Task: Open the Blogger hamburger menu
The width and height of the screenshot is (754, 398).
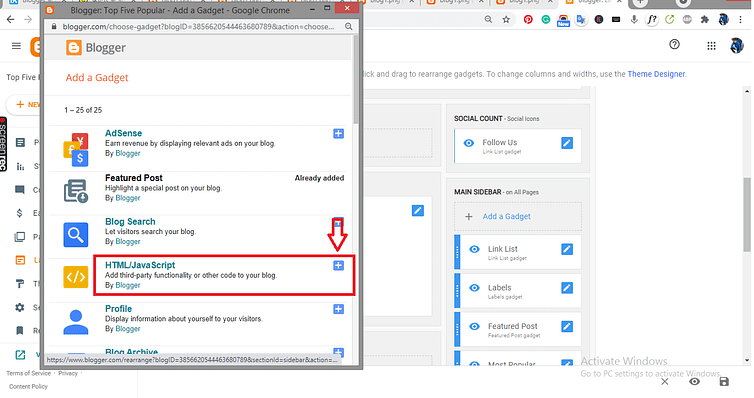Action: (x=16, y=46)
